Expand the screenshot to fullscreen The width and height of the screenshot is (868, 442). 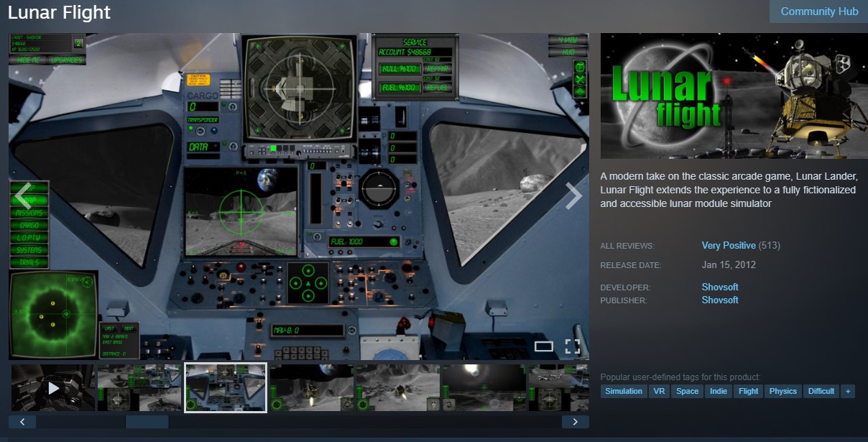click(x=573, y=346)
